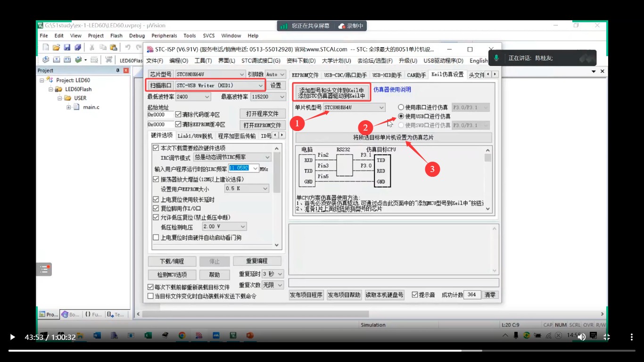The image size is (644, 362).
Task: Open the Peripherals menu in Keil
Action: (164, 35)
